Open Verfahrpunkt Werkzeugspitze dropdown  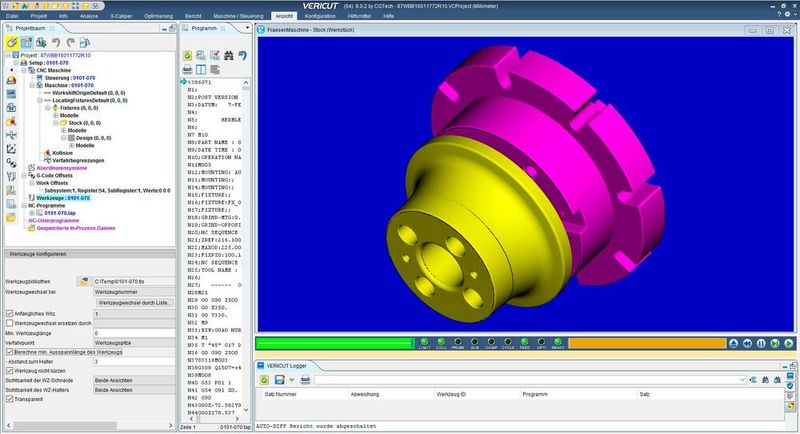[x=134, y=343]
